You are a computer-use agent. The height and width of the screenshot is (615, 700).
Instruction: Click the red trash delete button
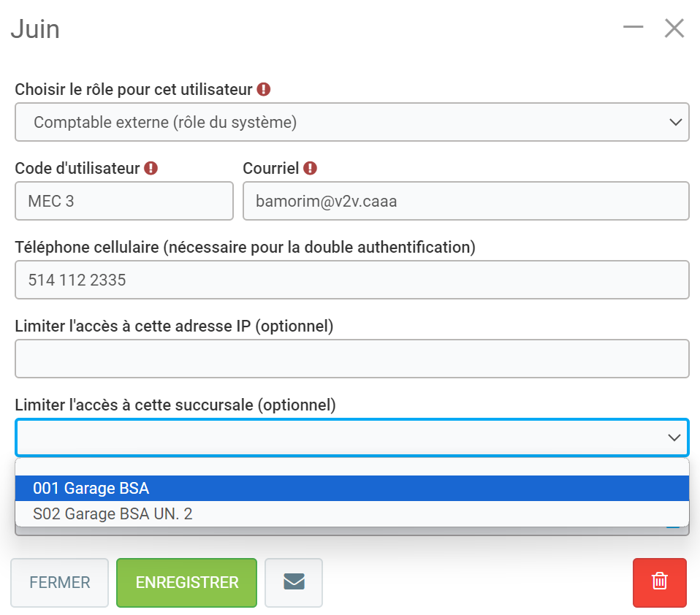(659, 582)
